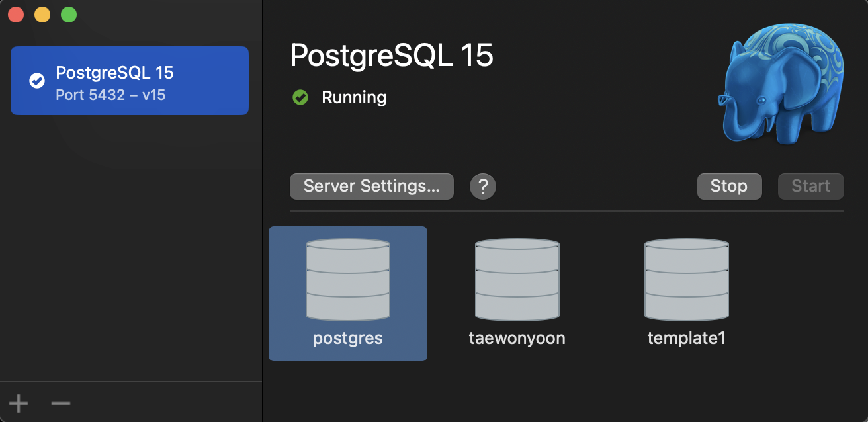Maximize window with green button

coord(69,15)
